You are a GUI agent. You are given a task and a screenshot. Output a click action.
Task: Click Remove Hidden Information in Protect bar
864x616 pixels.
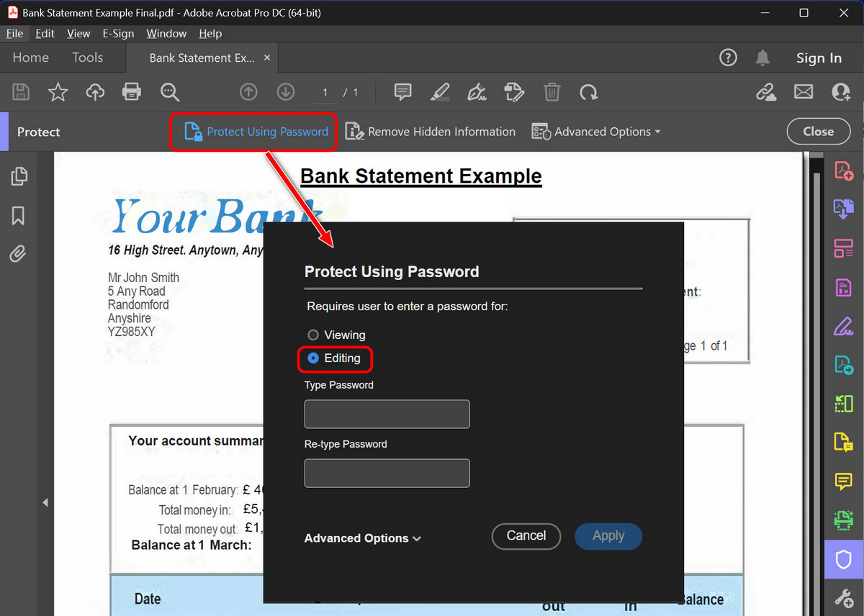pos(441,131)
